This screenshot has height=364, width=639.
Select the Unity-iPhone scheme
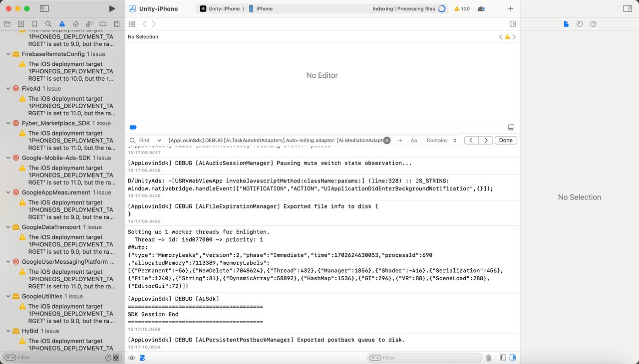[220, 8]
